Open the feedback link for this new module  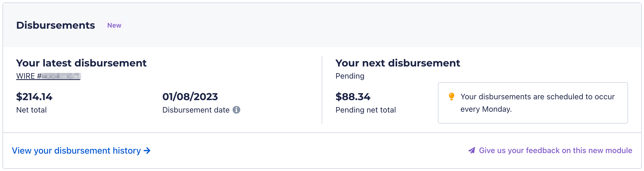click(x=555, y=150)
